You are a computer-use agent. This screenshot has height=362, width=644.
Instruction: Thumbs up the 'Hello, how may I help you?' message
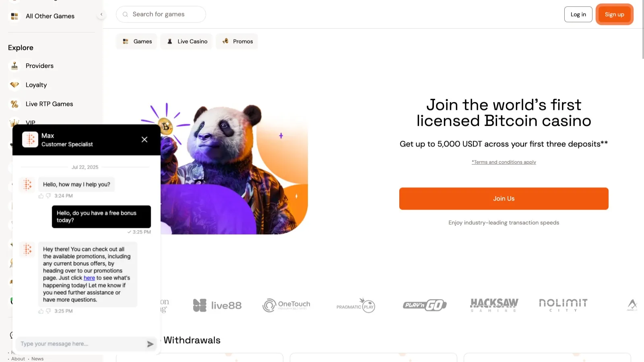[41, 196]
